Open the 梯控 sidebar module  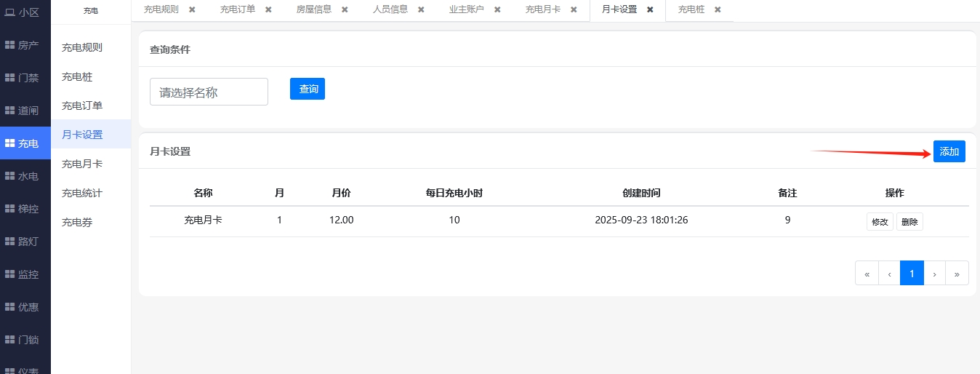[25, 209]
